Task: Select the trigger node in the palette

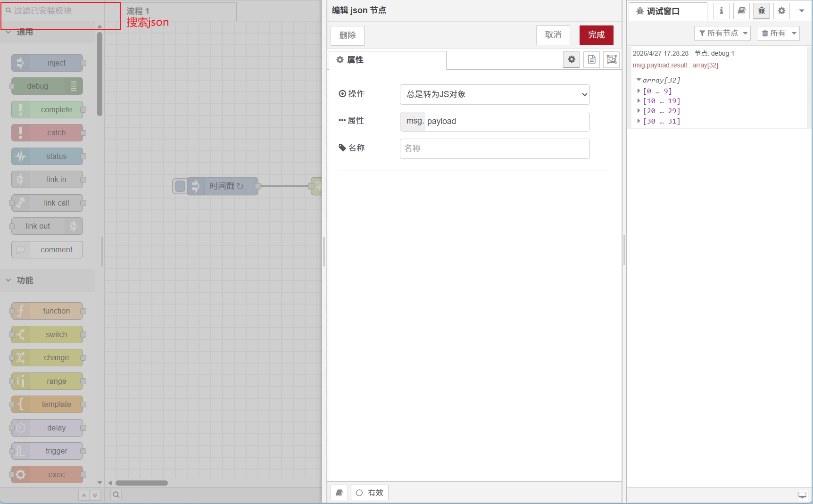Action: [x=47, y=451]
